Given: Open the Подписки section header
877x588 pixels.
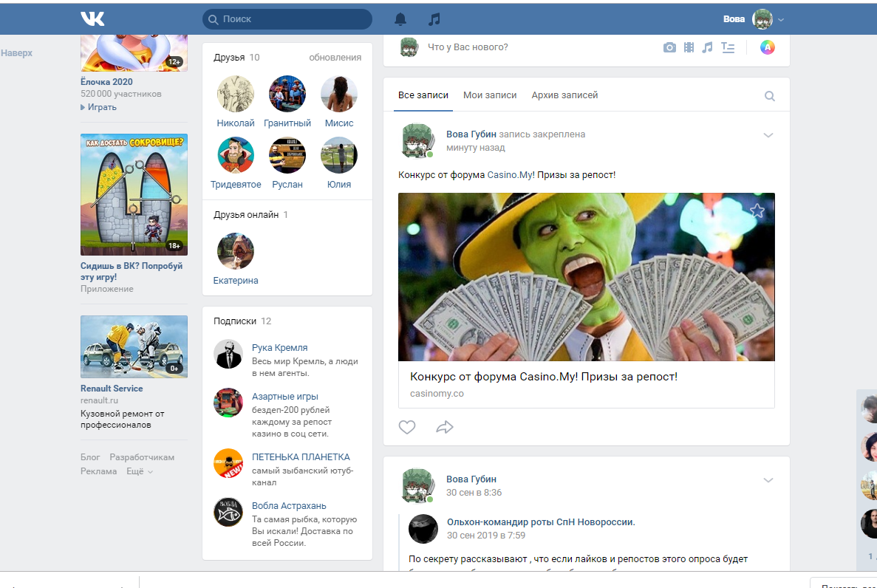Looking at the screenshot, I should click(x=242, y=321).
